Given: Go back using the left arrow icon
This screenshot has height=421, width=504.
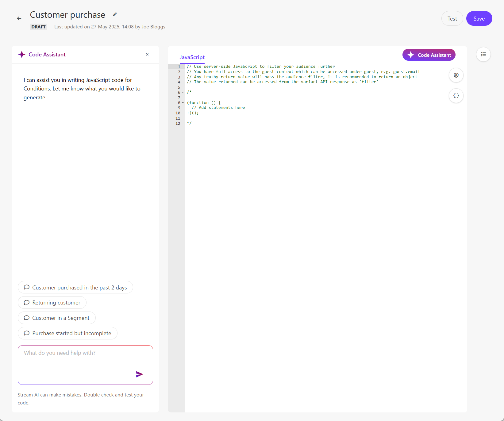Looking at the screenshot, I should (19, 19).
